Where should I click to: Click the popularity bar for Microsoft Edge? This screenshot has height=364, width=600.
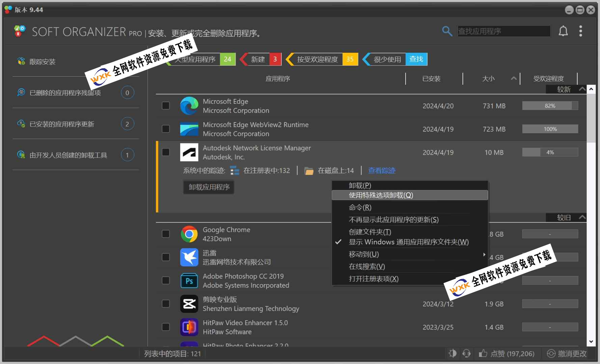[x=550, y=106]
